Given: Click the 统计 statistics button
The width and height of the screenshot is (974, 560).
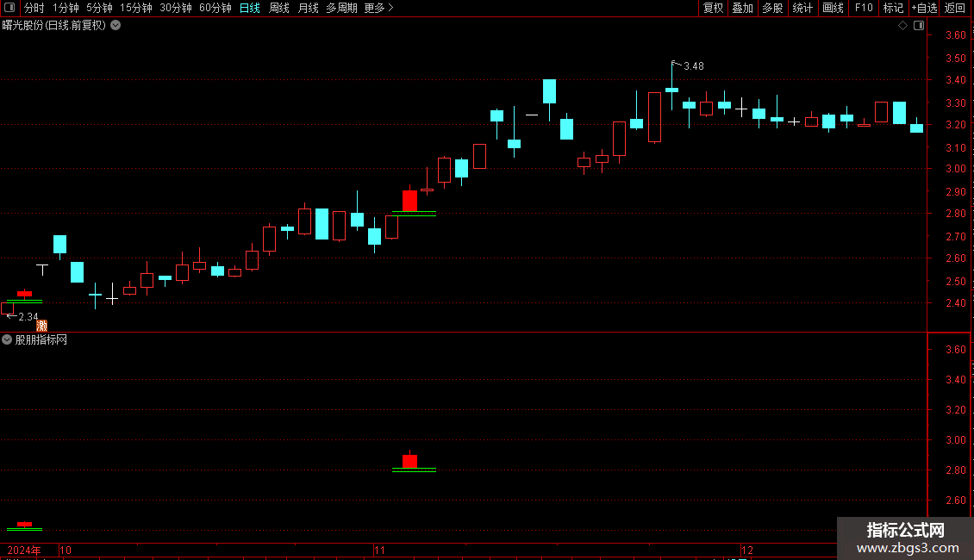Looking at the screenshot, I should click(x=802, y=8).
